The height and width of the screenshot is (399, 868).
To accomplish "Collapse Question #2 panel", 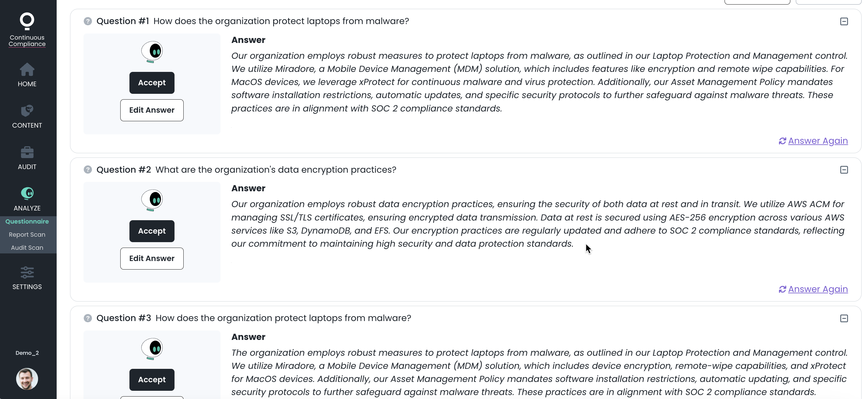I will (844, 170).
